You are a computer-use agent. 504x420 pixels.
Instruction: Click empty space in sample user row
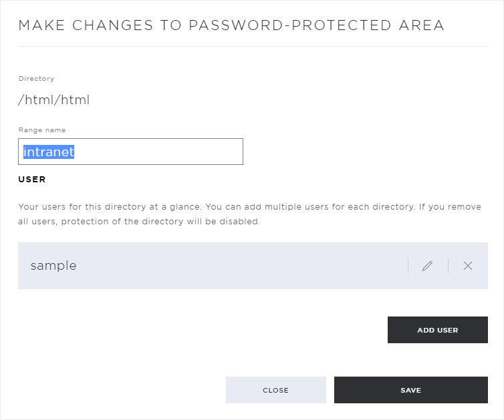click(x=241, y=266)
